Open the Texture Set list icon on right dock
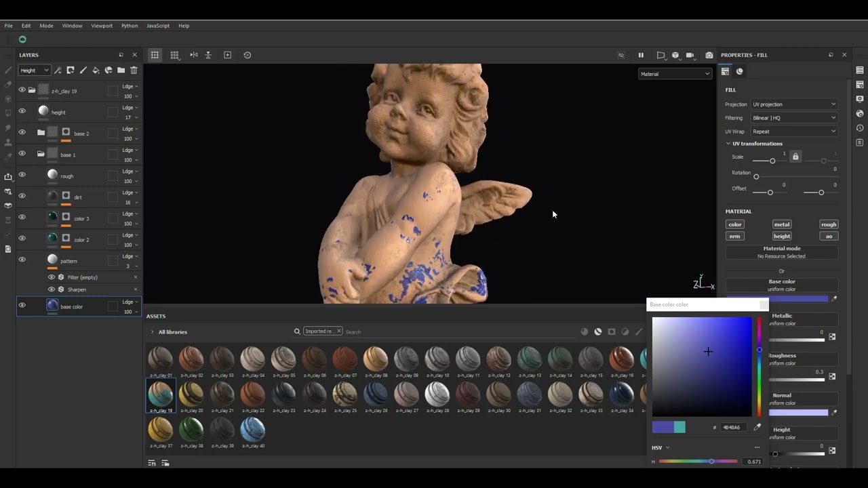This screenshot has height=488, width=868. click(860, 70)
